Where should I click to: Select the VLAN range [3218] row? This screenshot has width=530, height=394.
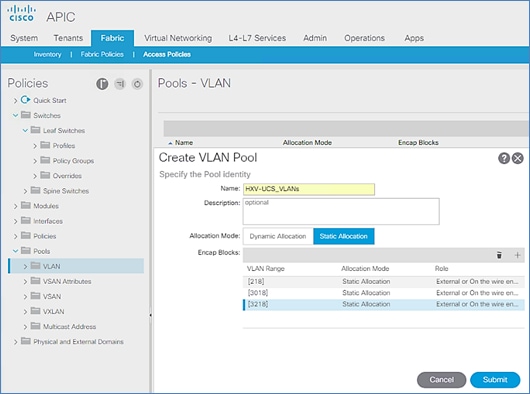click(384, 304)
